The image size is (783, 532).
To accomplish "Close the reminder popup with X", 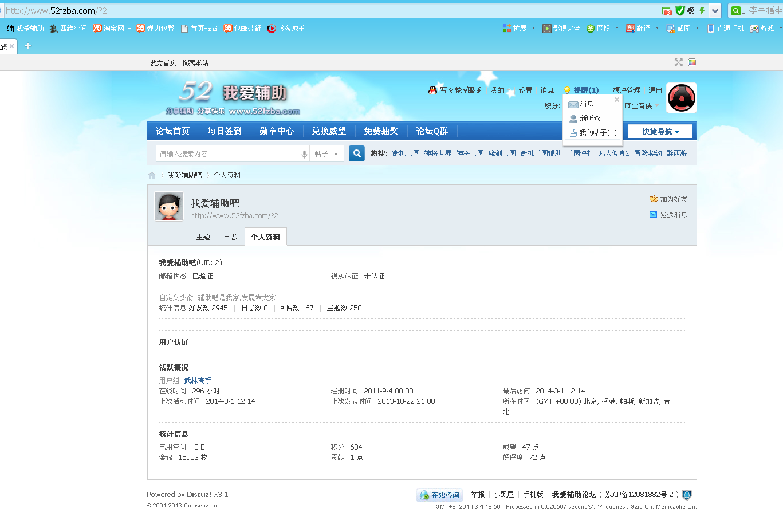I will coord(617,100).
